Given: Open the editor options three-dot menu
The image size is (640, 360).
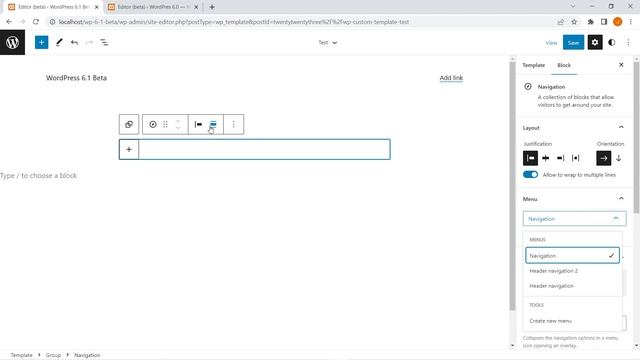Looking at the screenshot, I should (628, 42).
